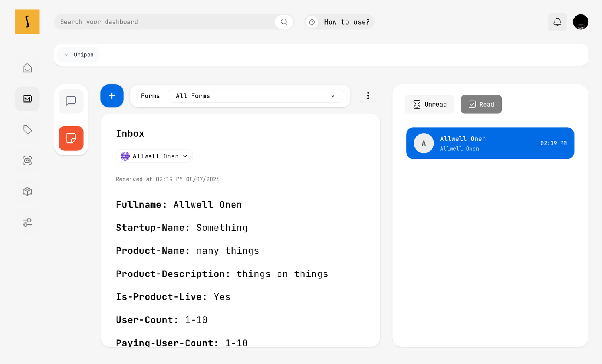Viewport: 602px width, 364px height.
Task: Click the A avatar in message card
Action: pyautogui.click(x=424, y=143)
